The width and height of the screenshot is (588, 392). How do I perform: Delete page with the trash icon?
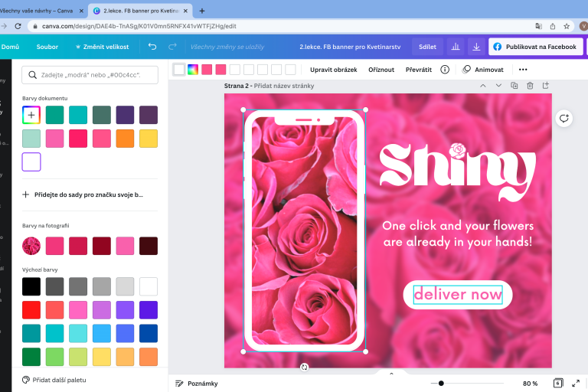(530, 86)
